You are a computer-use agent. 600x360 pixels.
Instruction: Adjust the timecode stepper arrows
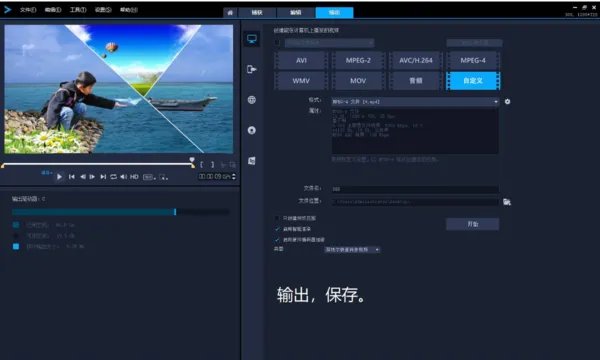click(x=233, y=177)
